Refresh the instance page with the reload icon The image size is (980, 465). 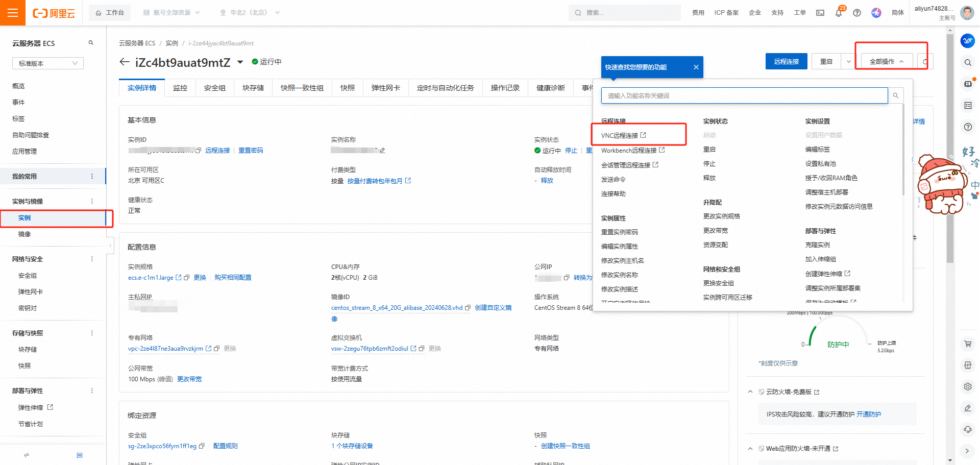tap(924, 61)
